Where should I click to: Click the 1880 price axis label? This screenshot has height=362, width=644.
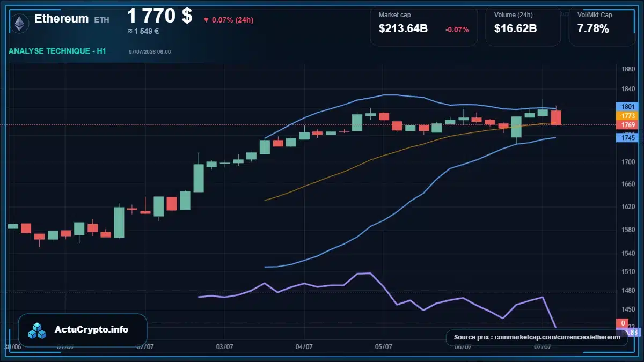[x=628, y=69]
